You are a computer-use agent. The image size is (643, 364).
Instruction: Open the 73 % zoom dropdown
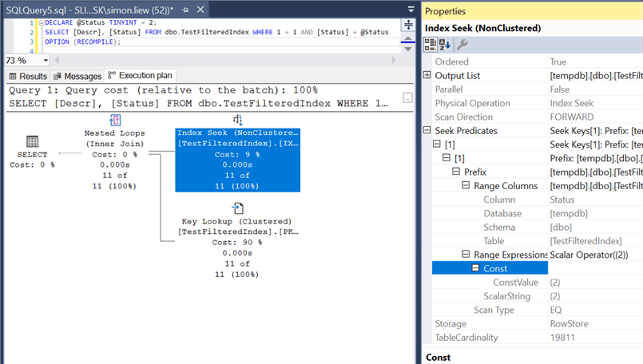tap(46, 61)
